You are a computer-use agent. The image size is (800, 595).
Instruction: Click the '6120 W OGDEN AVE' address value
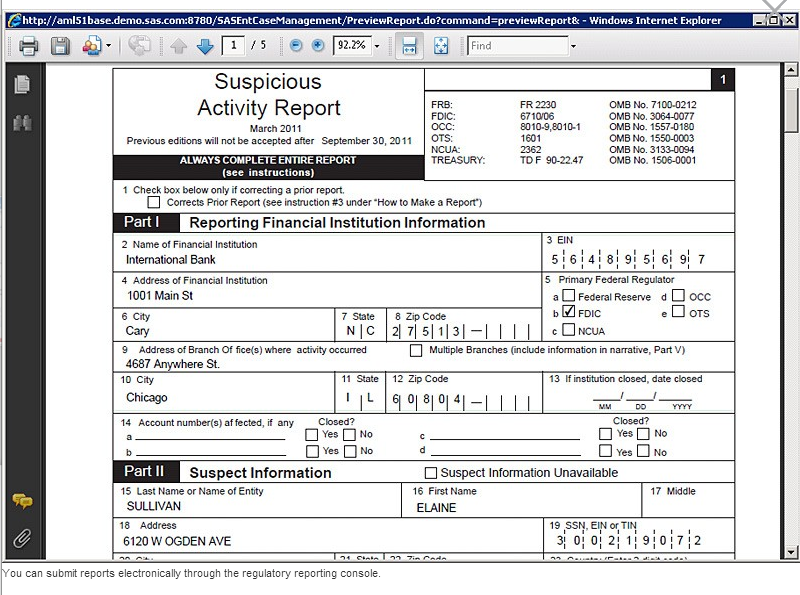177,541
